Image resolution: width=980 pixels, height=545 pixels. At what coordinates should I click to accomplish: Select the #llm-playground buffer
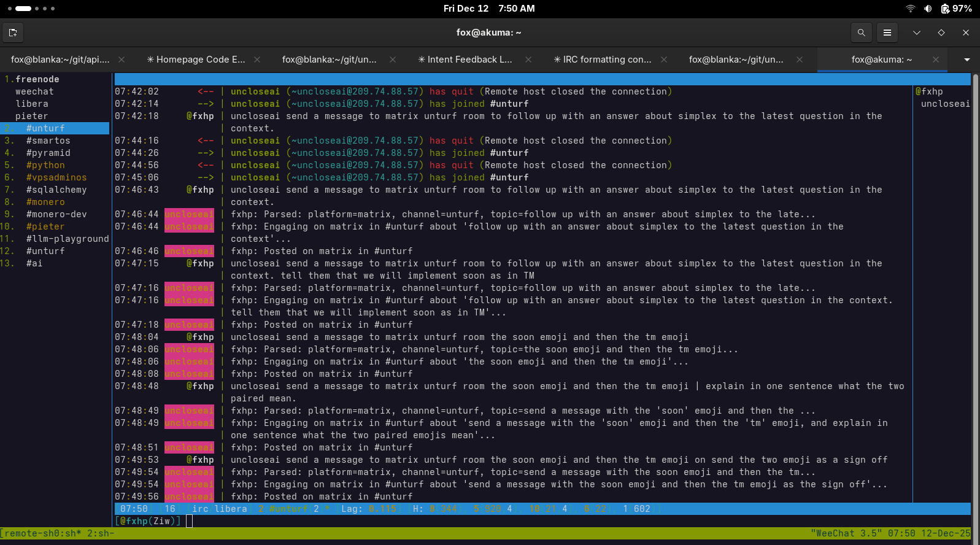tap(68, 239)
